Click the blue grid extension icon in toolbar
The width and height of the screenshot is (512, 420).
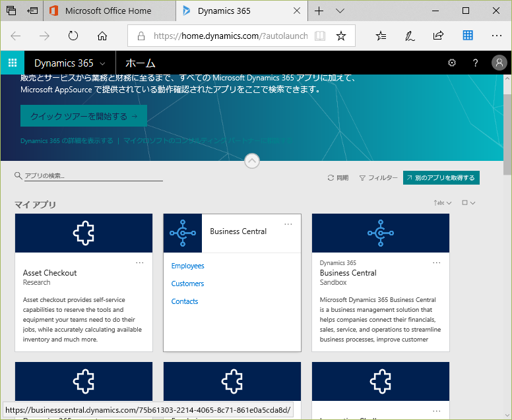click(468, 35)
